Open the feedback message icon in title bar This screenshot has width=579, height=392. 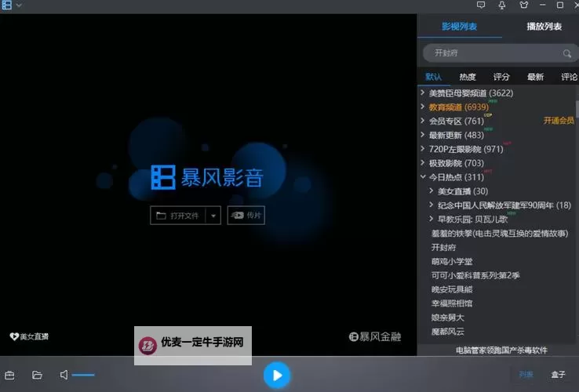(x=481, y=5)
